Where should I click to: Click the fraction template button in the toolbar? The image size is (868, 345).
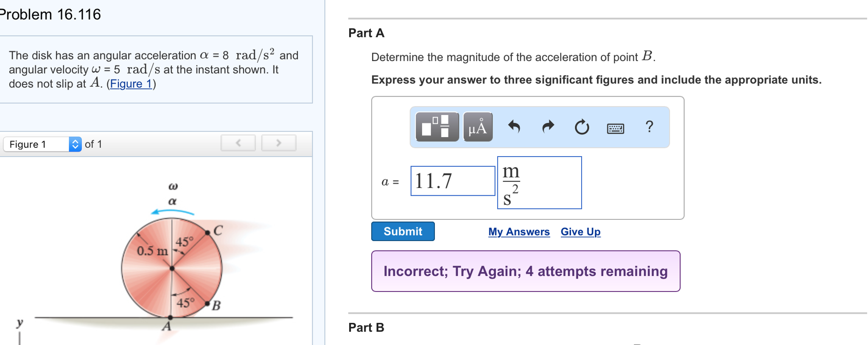(x=436, y=126)
